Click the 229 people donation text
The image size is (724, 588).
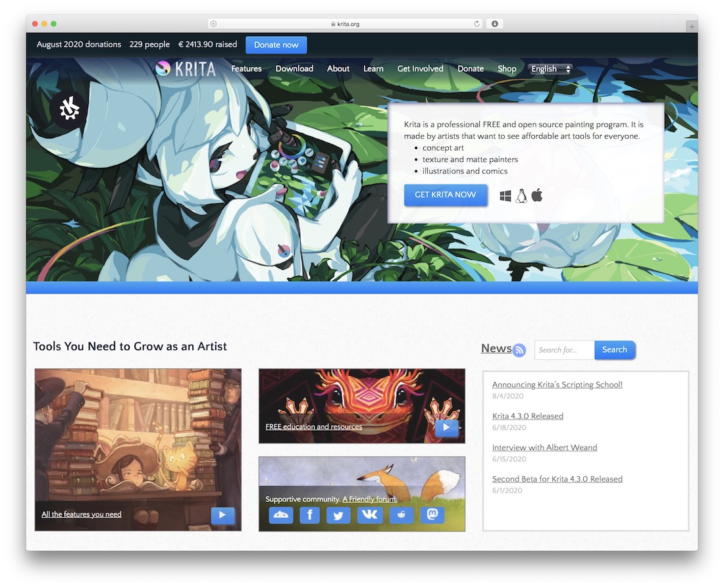[149, 44]
